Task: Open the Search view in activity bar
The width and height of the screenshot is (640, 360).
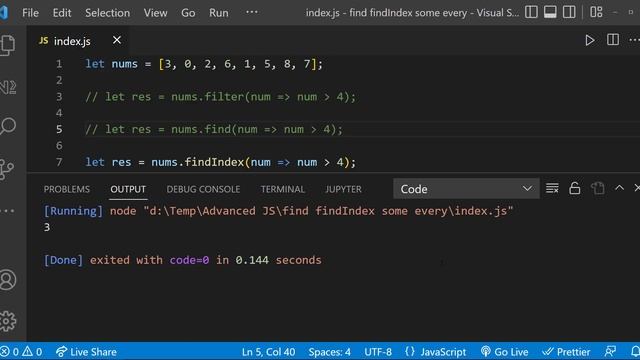Action: coord(8,126)
